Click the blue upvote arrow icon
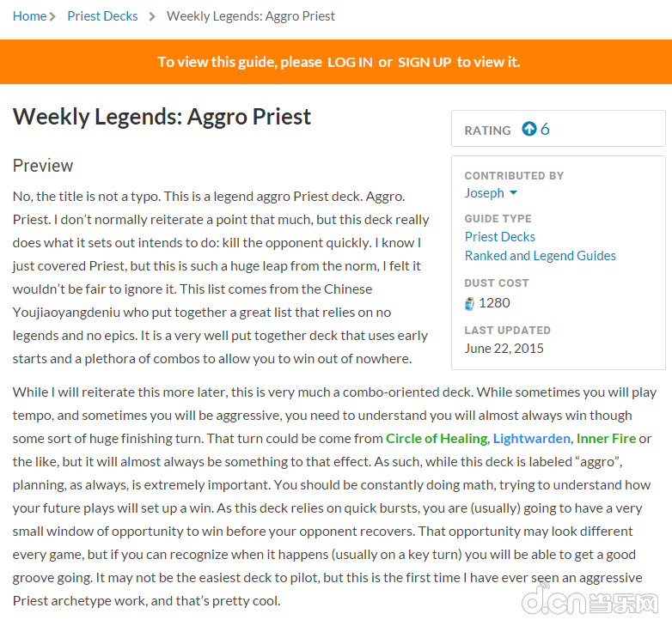 pos(528,129)
